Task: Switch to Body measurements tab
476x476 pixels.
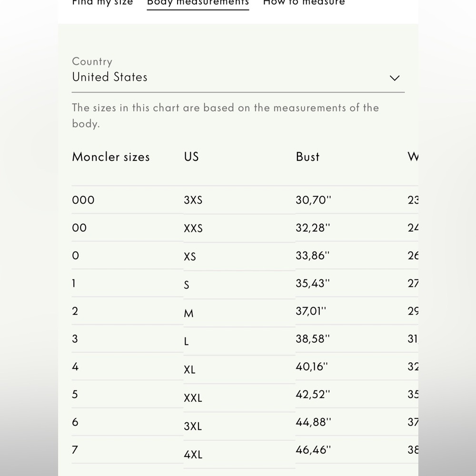Action: (x=198, y=3)
